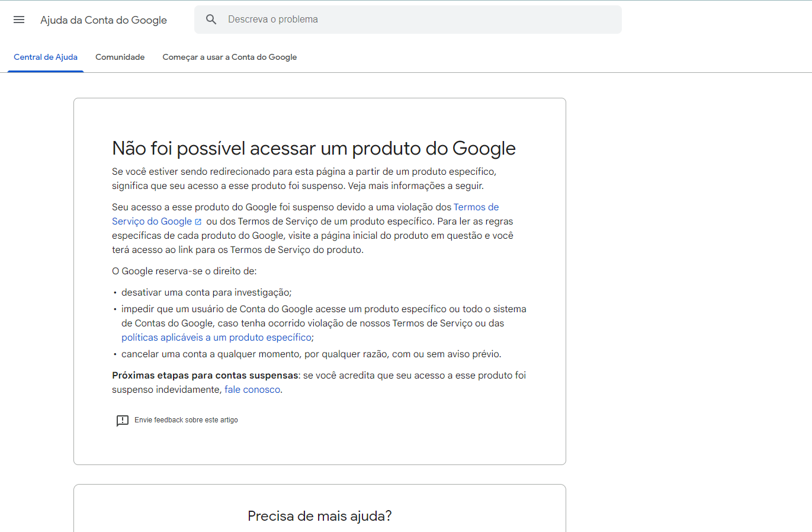Click bullet 'desativar uma conta para investigação'
812x532 pixels.
pos(207,293)
